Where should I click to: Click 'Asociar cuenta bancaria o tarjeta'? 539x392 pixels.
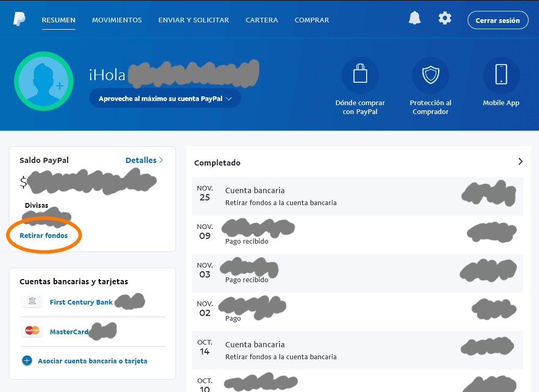pyautogui.click(x=93, y=361)
